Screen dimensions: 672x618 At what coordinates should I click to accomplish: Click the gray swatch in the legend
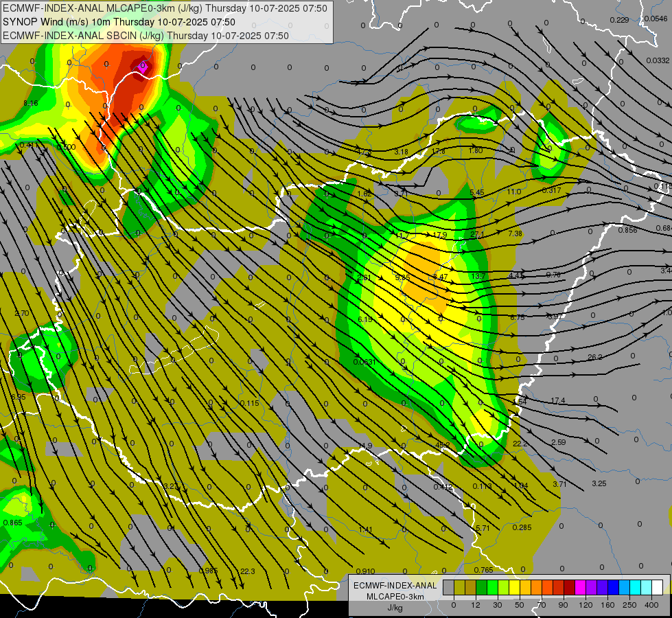coord(449,588)
